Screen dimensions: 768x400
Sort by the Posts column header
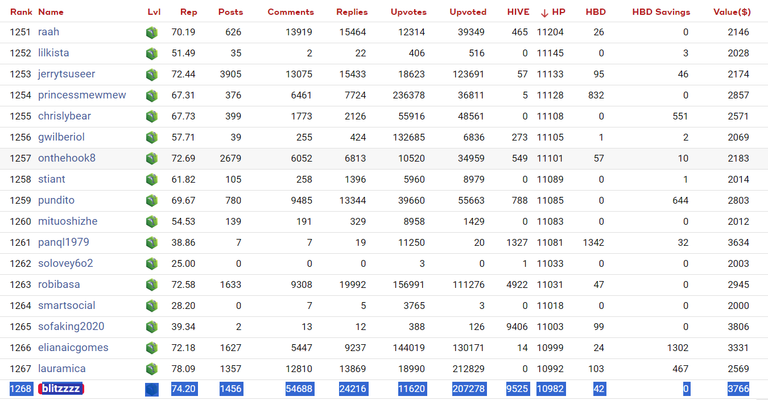(230, 12)
